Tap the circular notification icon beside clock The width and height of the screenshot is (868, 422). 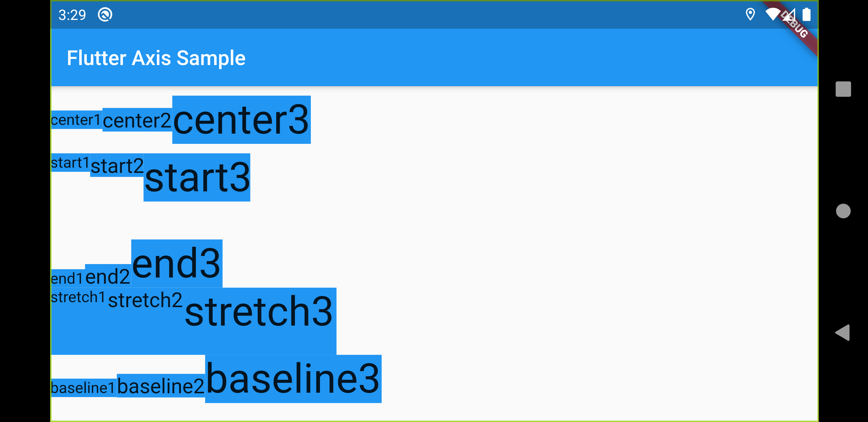105,15
